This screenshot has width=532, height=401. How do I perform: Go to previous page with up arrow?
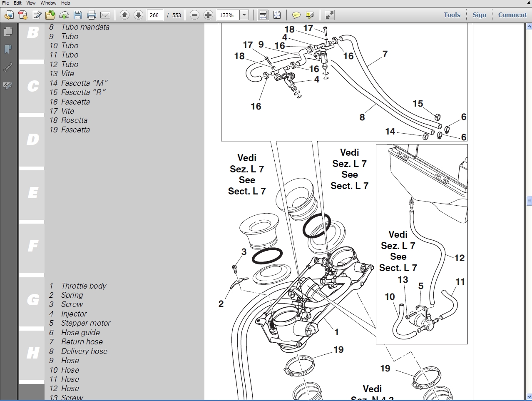(x=124, y=15)
